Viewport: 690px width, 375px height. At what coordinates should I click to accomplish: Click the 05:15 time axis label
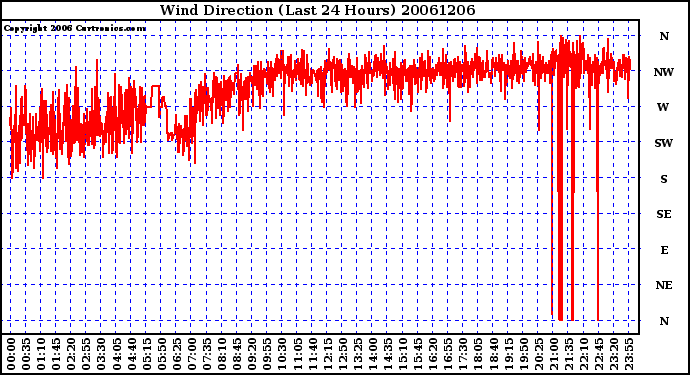click(146, 354)
